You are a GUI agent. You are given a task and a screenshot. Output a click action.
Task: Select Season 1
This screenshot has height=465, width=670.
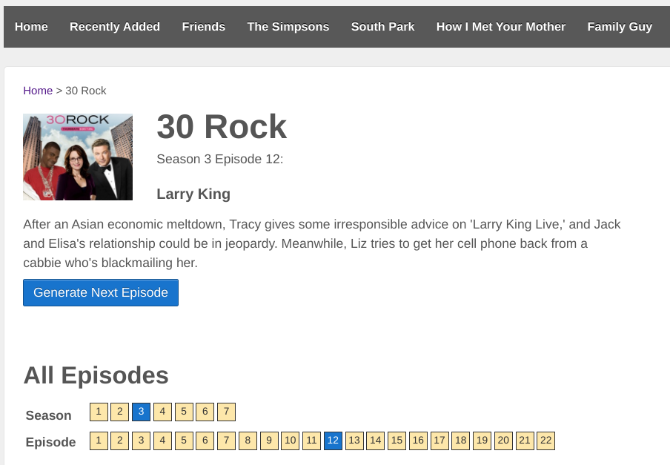[x=98, y=412]
